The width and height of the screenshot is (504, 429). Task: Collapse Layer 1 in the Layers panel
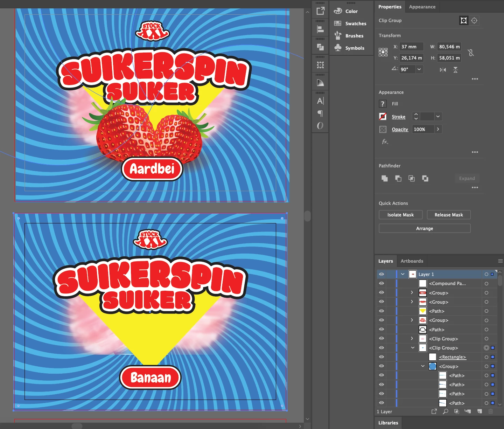pyautogui.click(x=403, y=274)
